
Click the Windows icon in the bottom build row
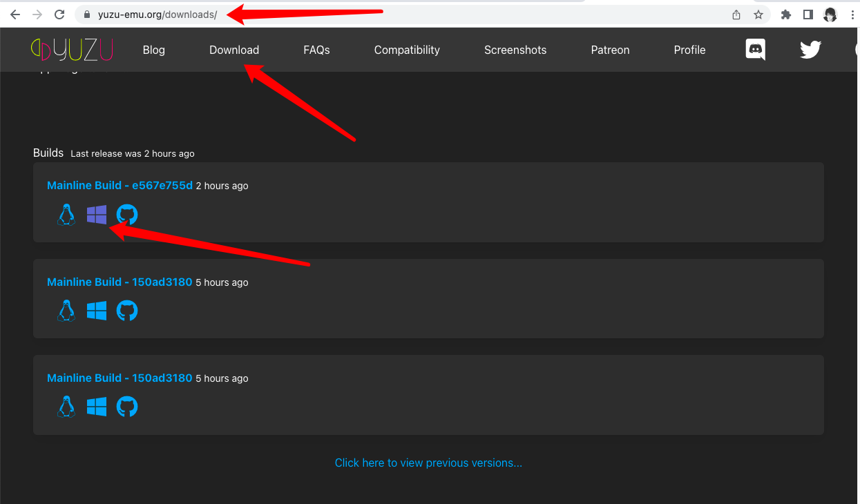[x=97, y=407]
